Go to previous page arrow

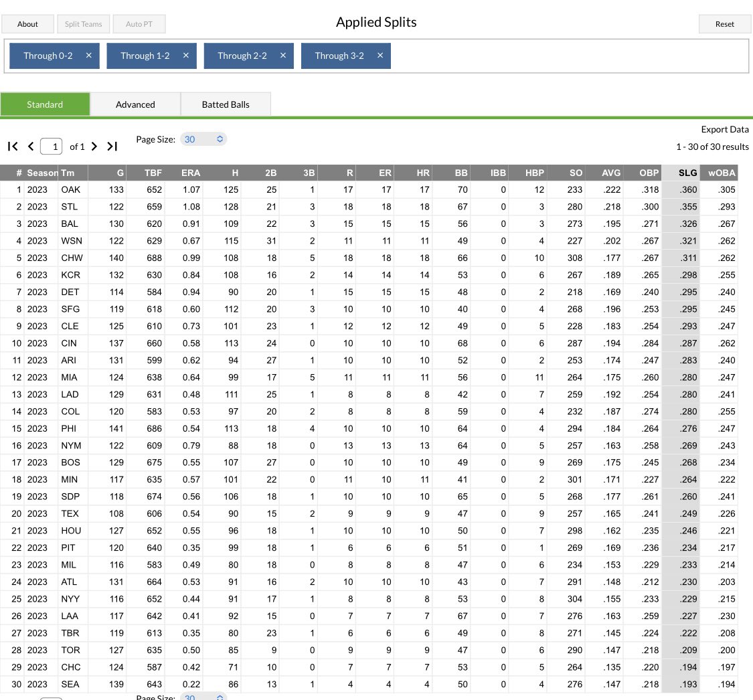click(x=31, y=147)
